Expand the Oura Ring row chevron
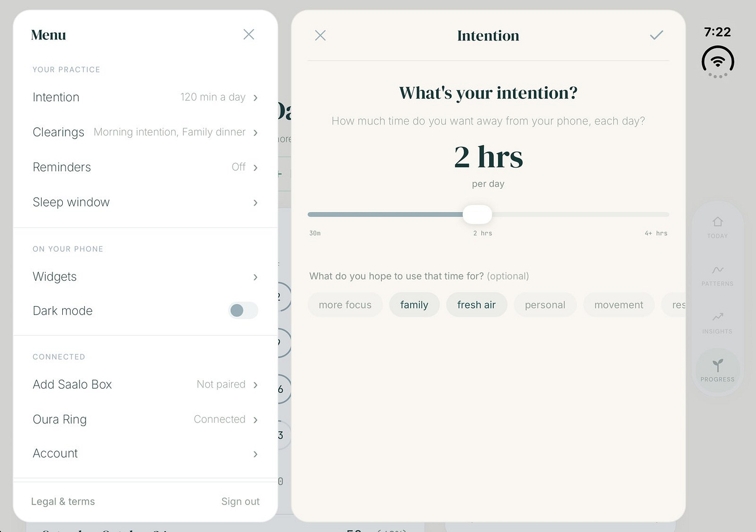This screenshot has width=756, height=532. tap(255, 420)
